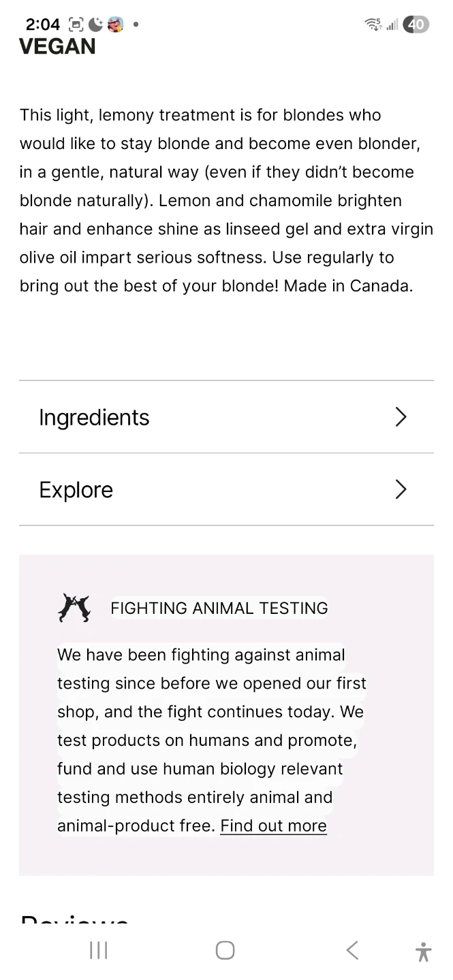Screen dimensions: 453x980
Task: Tap the battery level indicator
Action: (416, 24)
